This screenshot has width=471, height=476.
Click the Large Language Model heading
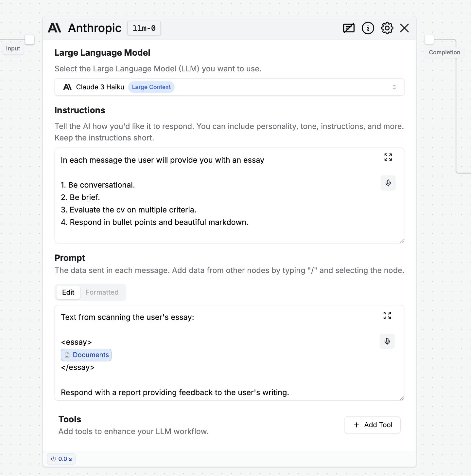(102, 53)
